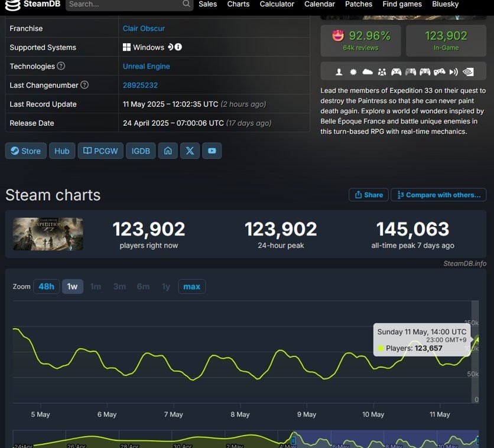
Task: Click the Windows info circle icon
Action: 178,47
